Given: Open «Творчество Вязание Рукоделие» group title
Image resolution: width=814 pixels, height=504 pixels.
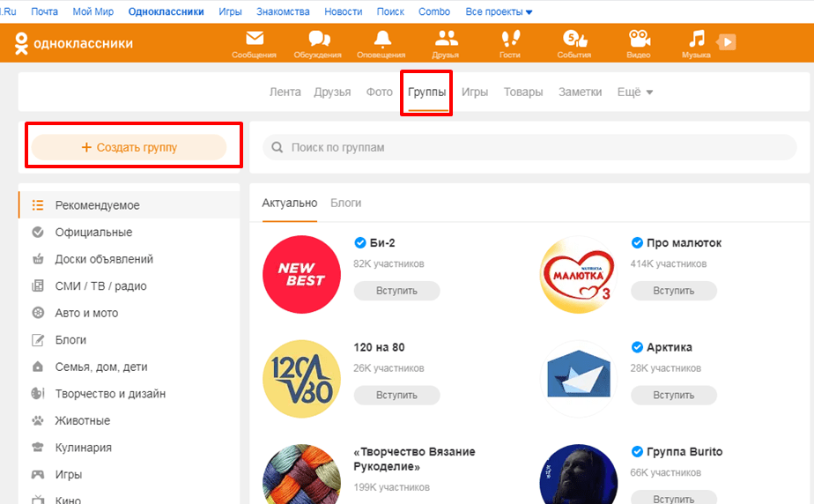Looking at the screenshot, I should 414,459.
